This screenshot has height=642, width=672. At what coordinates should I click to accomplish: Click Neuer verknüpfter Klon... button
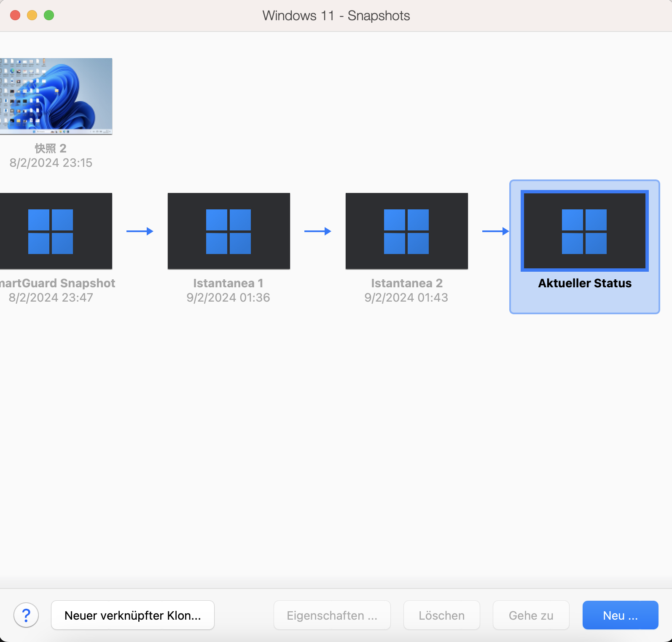click(133, 615)
